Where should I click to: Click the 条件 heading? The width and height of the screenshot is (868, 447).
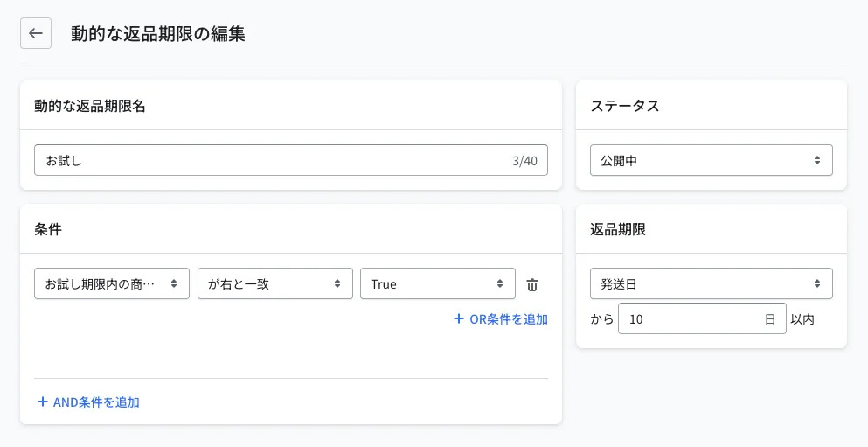coord(48,229)
